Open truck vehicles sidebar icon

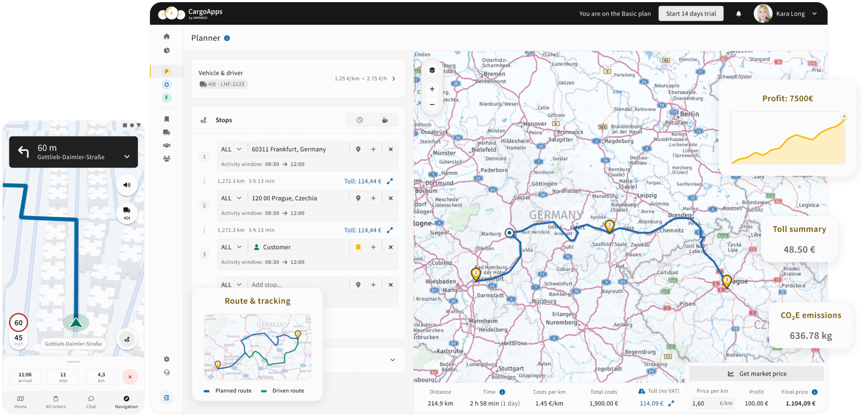tap(167, 132)
